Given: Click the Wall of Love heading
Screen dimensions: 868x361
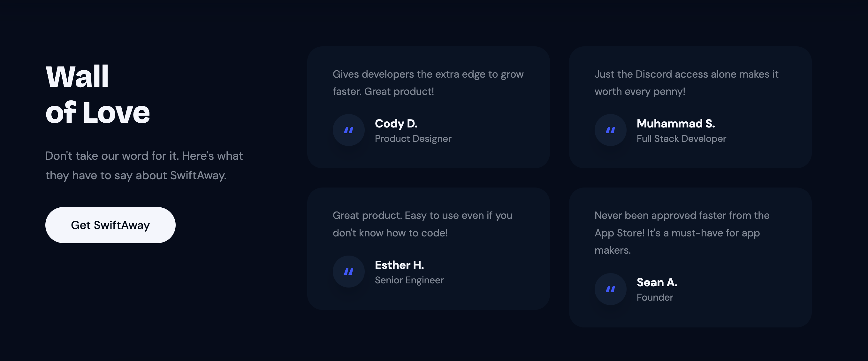Looking at the screenshot, I should [97, 94].
